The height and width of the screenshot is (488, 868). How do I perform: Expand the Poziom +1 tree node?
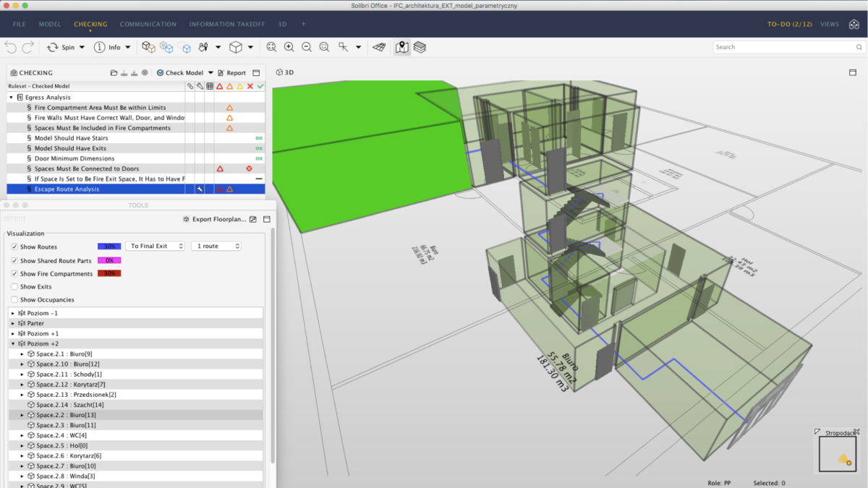tap(13, 334)
